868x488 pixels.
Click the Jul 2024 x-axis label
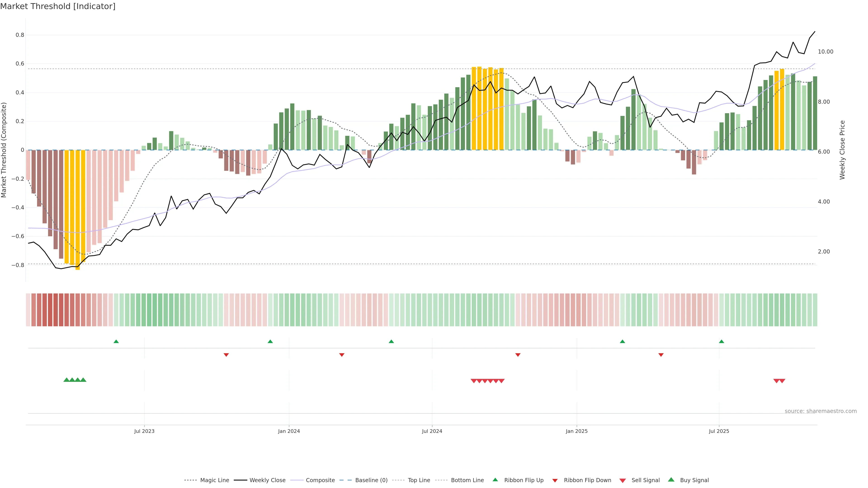[432, 431]
